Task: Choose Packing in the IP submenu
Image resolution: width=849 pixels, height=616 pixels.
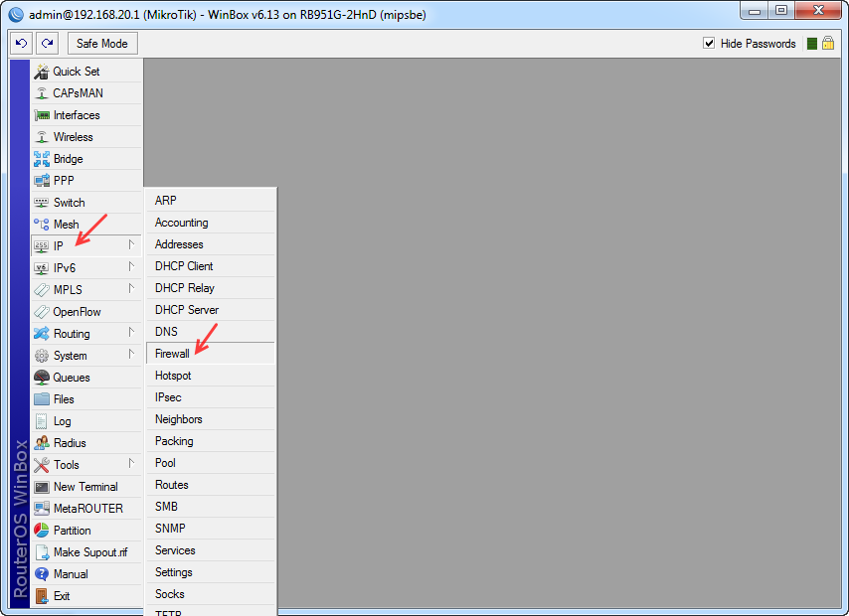Action: click(x=211, y=441)
